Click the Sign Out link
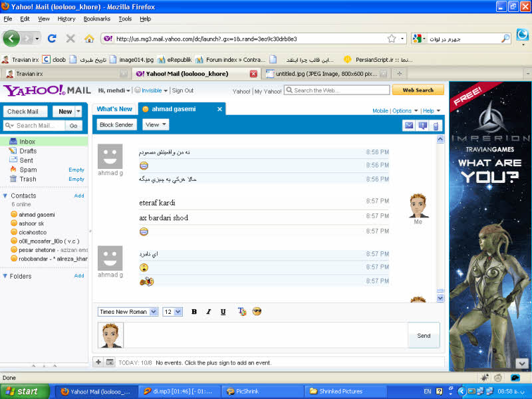This screenshot has height=399, width=532. pyautogui.click(x=182, y=90)
